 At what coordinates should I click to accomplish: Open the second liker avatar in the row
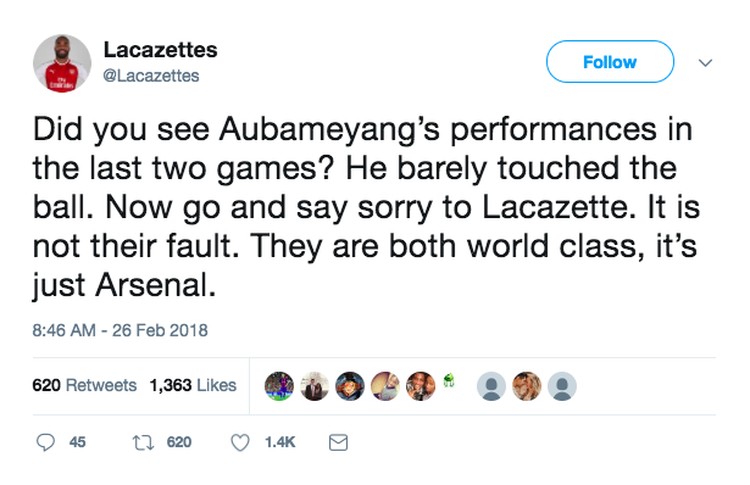click(314, 386)
